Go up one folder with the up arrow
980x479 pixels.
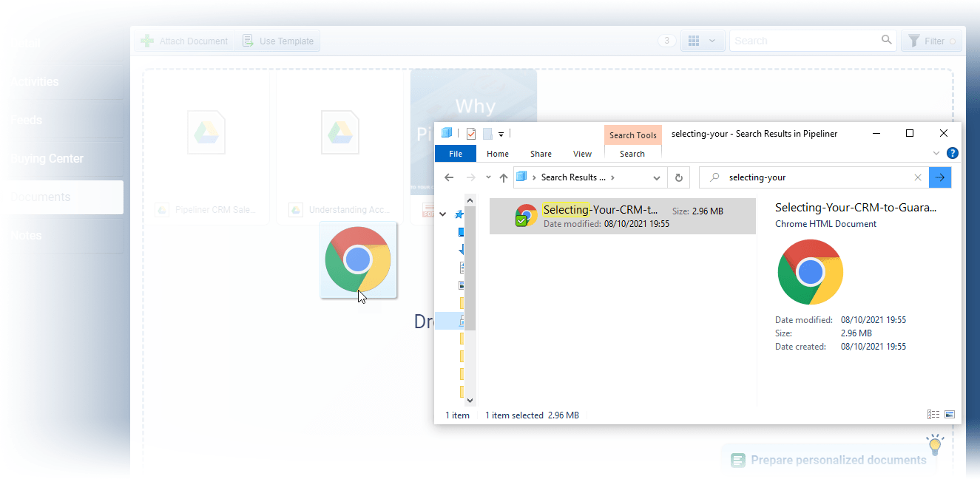[504, 177]
